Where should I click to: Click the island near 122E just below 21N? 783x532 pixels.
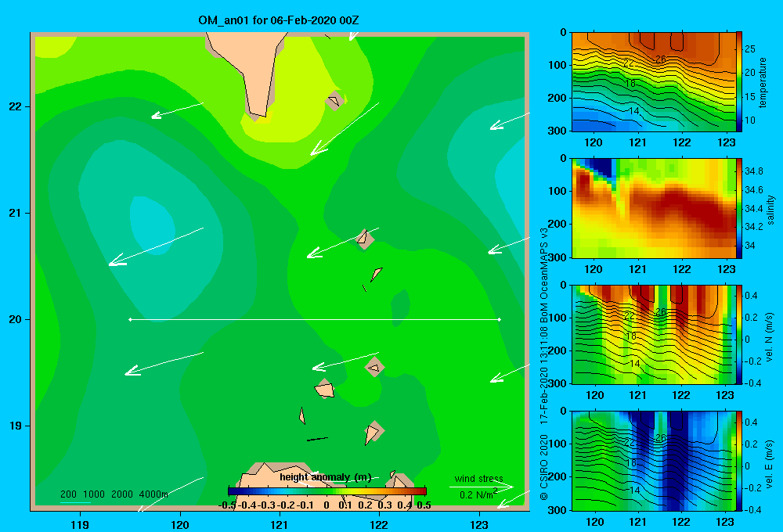point(365,239)
